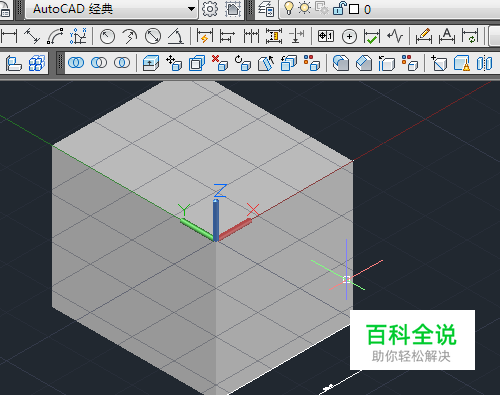Open workspace settings gear icon

coord(210,9)
